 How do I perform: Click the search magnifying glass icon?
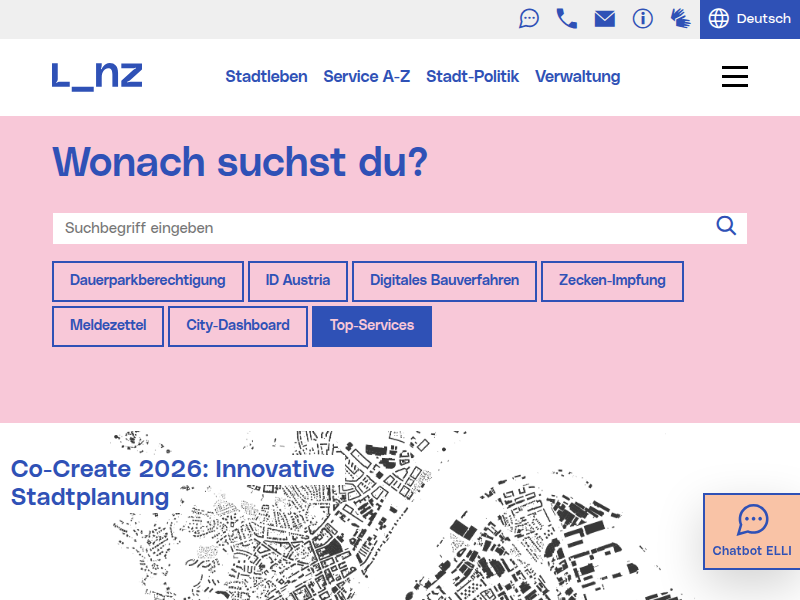click(x=726, y=226)
